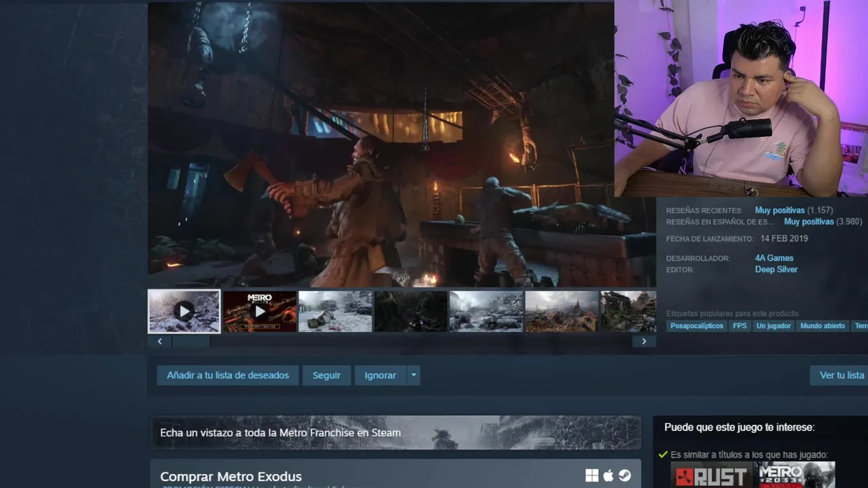Viewport: 868px width, 488px height.
Task: Click the Ignorar button
Action: [x=380, y=375]
